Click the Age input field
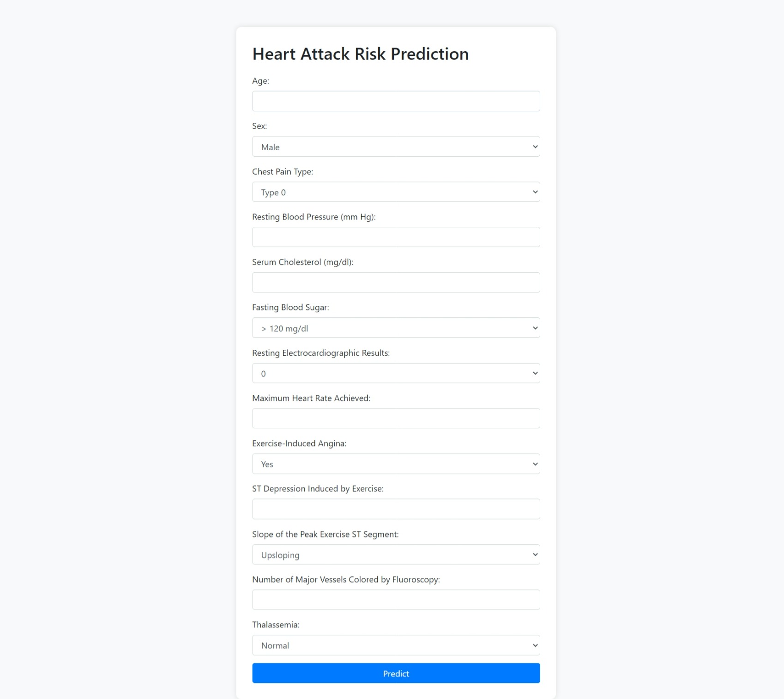The height and width of the screenshot is (699, 784). click(396, 101)
